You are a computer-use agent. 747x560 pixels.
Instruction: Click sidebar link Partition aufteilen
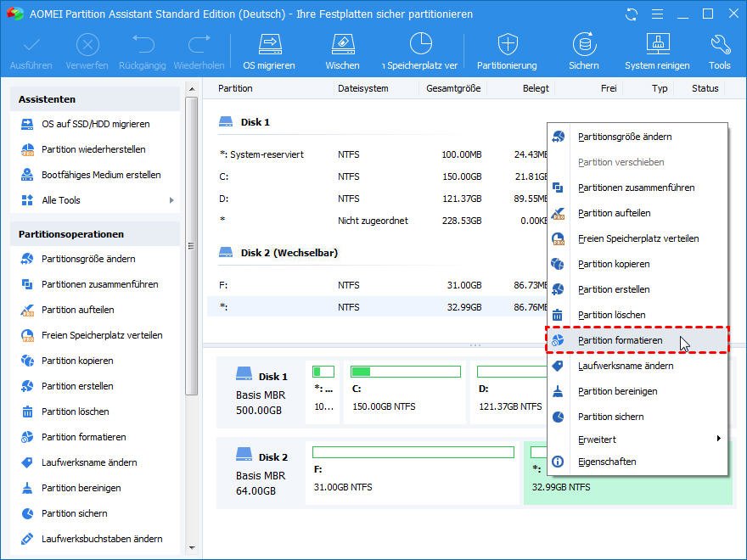click(77, 310)
